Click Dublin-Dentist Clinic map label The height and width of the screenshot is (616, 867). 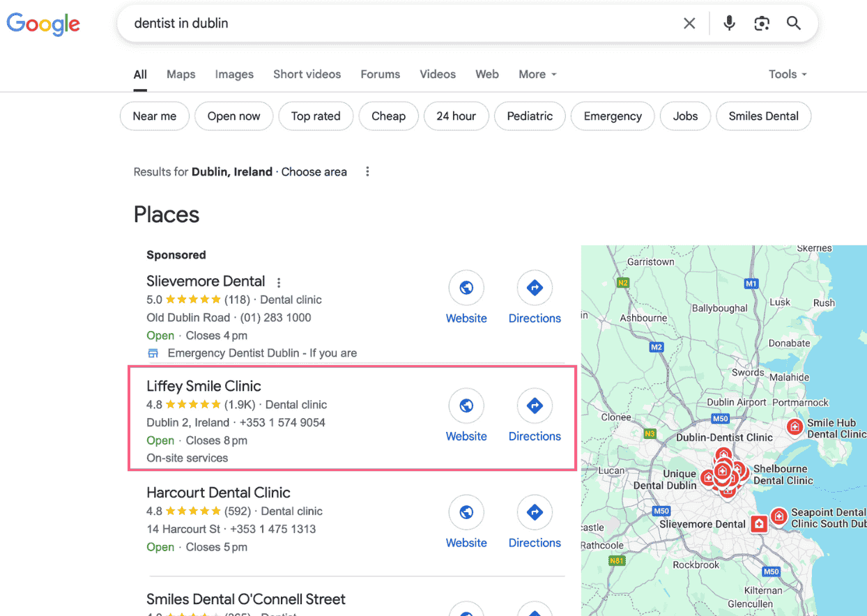point(724,438)
